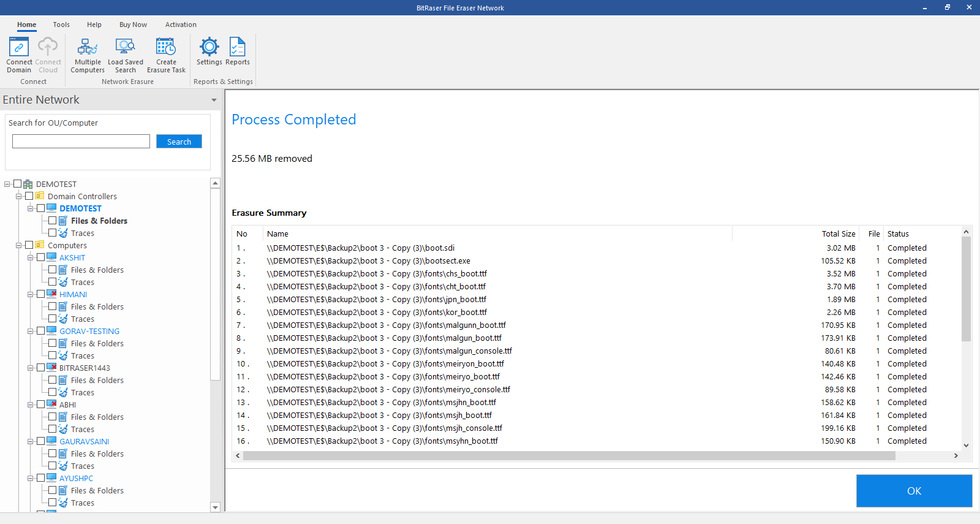Screen dimensions: 980x524
Task: Select the bold Files & Folders entry
Action: tap(99, 221)
